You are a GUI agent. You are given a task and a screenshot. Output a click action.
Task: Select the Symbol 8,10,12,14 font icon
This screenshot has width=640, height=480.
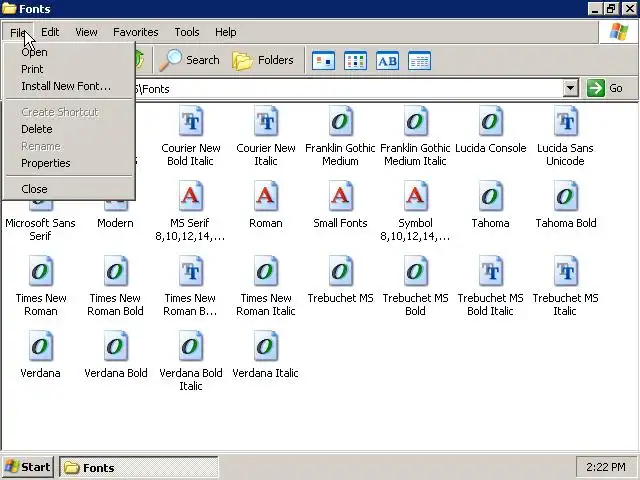[416, 196]
